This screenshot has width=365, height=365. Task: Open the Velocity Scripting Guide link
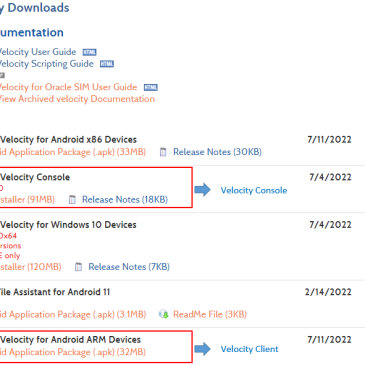[47, 64]
